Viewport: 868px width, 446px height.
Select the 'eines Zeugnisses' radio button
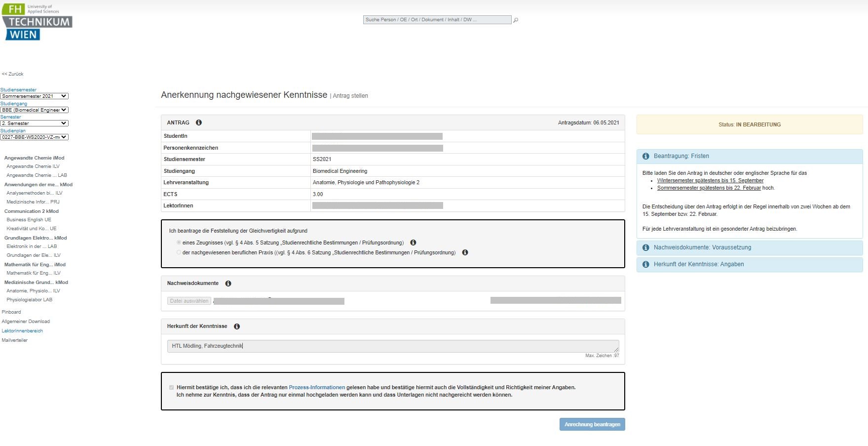coord(179,243)
